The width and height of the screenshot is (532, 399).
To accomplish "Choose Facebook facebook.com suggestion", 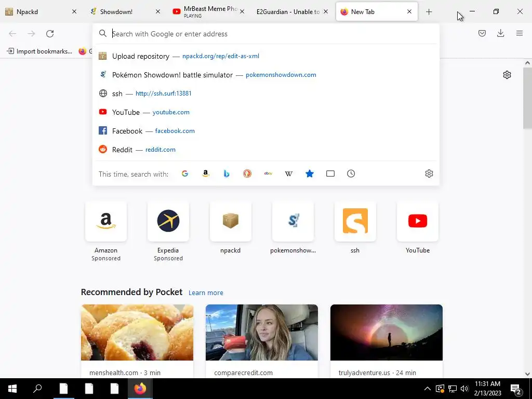I will click(x=266, y=131).
